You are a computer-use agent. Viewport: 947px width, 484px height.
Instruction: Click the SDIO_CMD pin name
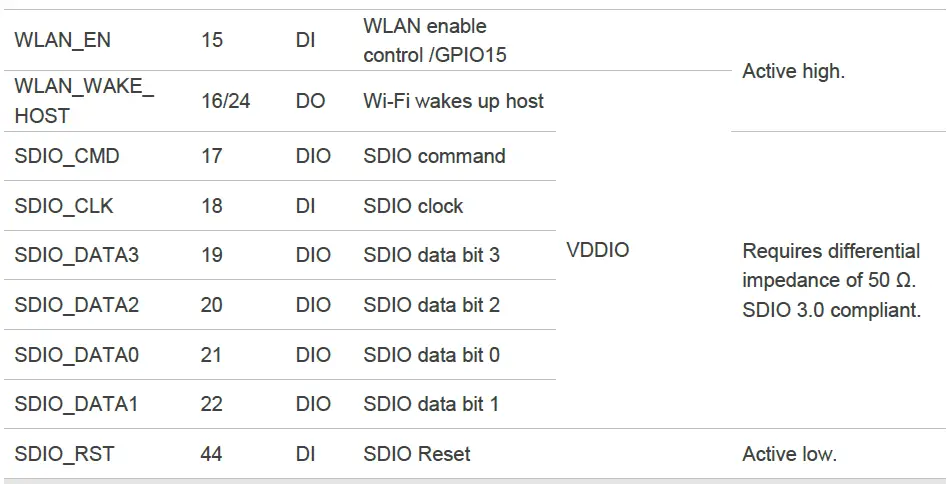pos(67,156)
